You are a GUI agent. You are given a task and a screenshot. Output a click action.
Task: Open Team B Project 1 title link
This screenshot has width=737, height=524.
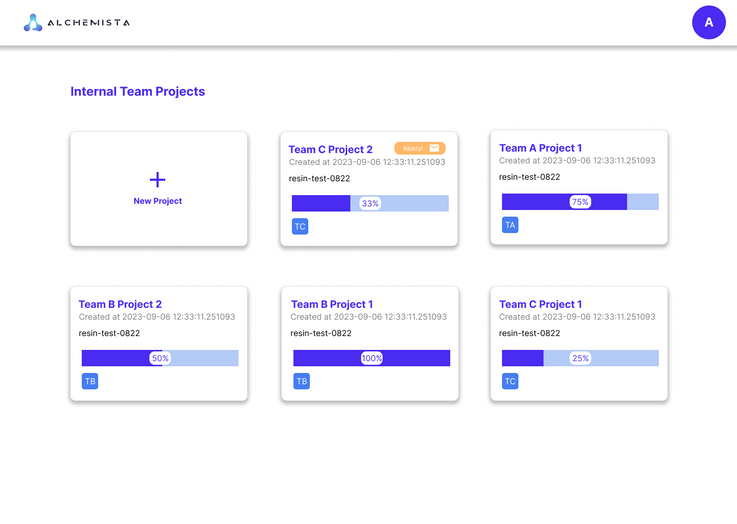tap(332, 304)
